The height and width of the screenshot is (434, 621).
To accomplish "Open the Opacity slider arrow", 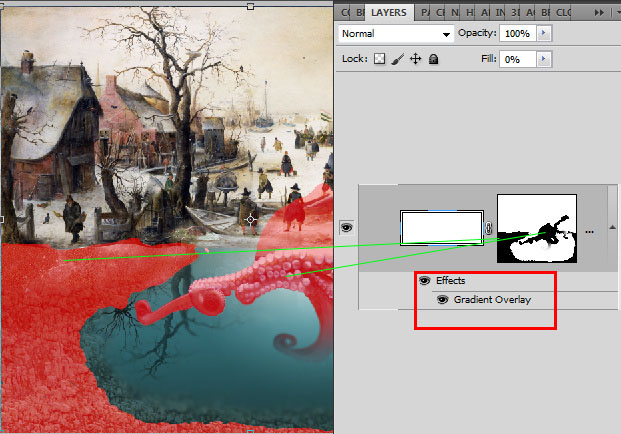I will tap(544, 33).
